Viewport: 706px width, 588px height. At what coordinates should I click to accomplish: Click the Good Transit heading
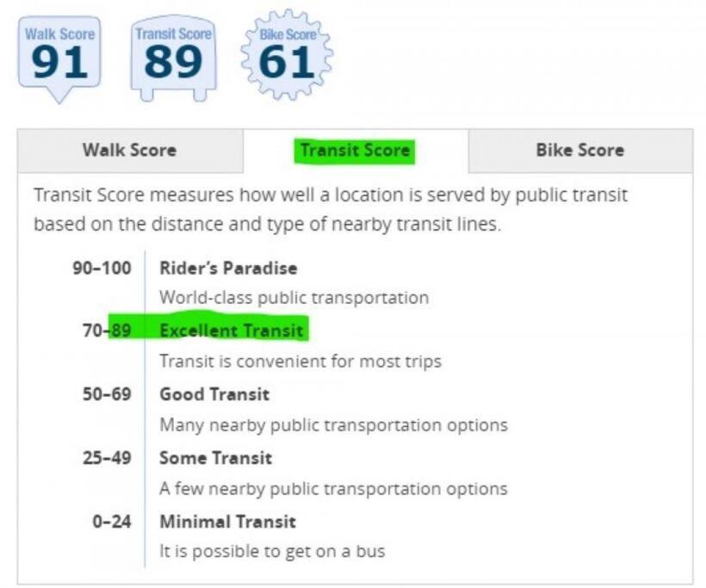[x=214, y=394]
